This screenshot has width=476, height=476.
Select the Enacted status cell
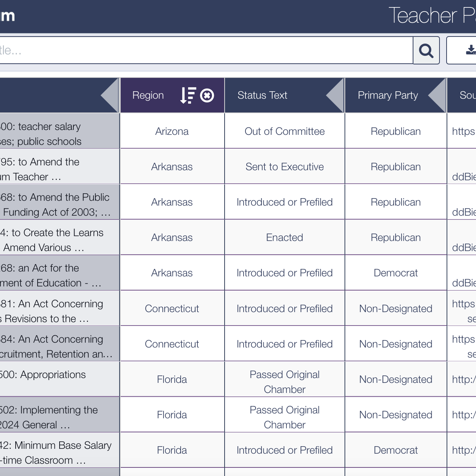285,238
